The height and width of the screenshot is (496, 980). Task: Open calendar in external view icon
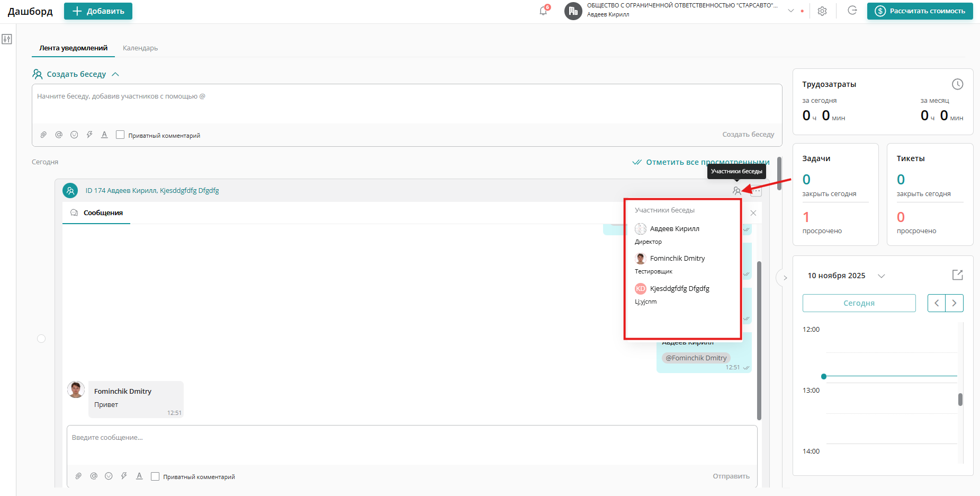[957, 275]
